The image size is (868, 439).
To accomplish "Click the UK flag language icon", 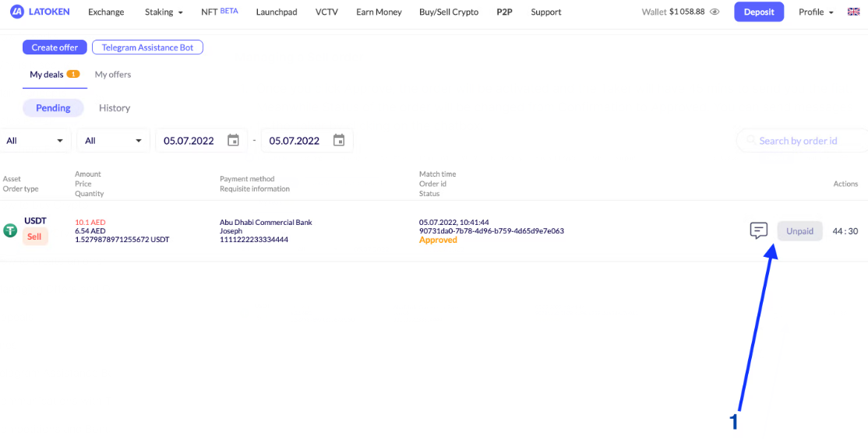I will point(853,12).
